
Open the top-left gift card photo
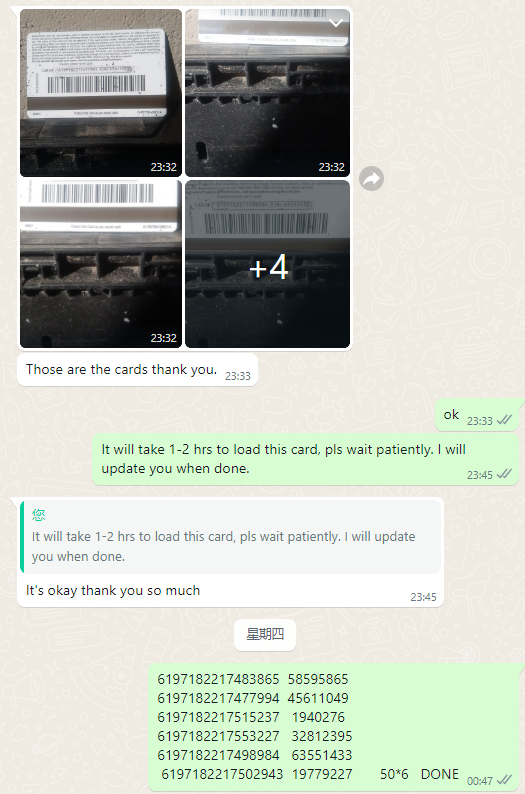coord(101,93)
